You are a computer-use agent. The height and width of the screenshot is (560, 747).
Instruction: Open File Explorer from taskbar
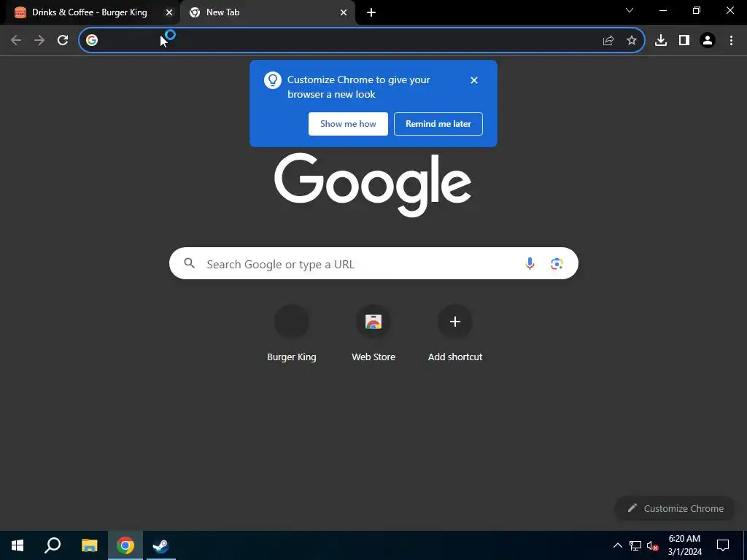(89, 545)
